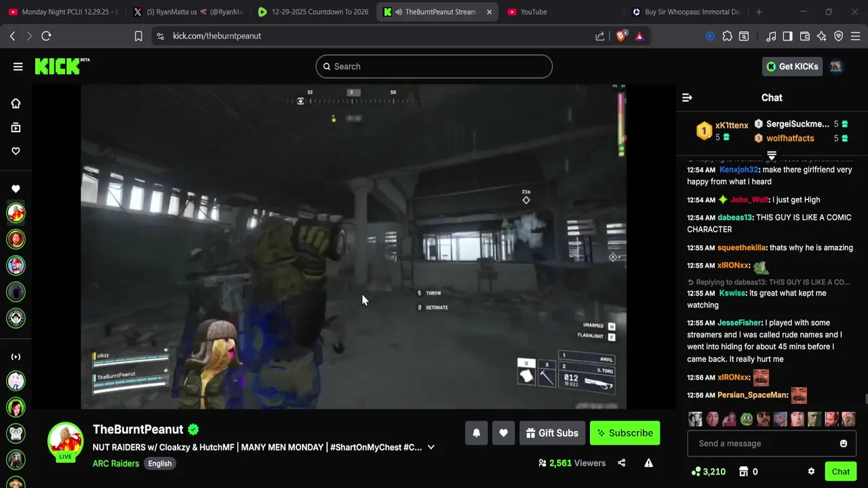Click SergeiSuckme leaderboard entry
Screen dimensions: 868x488
click(798, 124)
